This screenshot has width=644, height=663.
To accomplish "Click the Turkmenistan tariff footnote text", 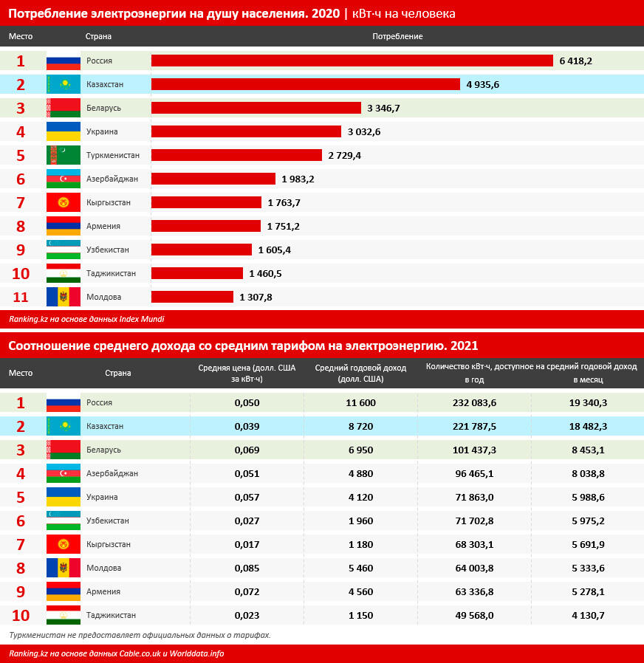I will [140, 635].
